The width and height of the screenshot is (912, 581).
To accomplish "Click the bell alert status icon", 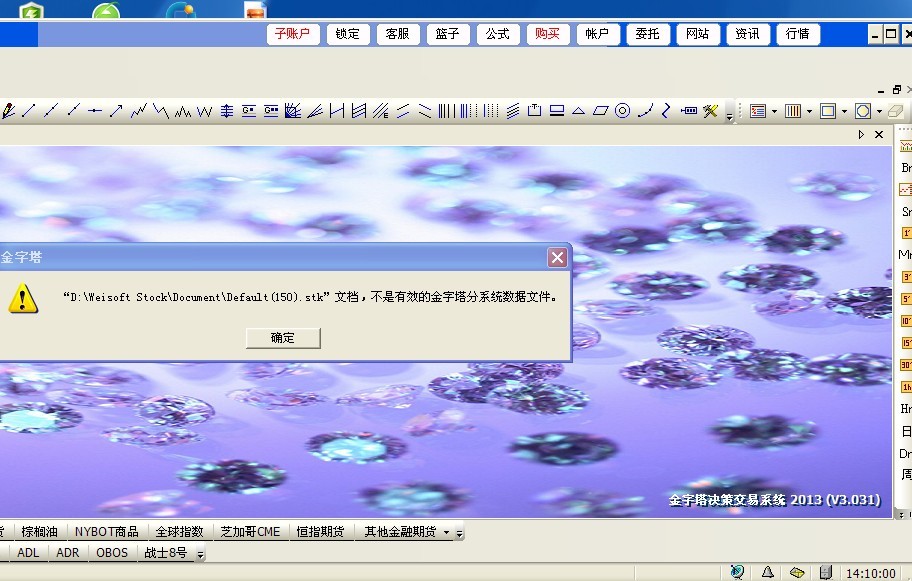I will click(767, 572).
